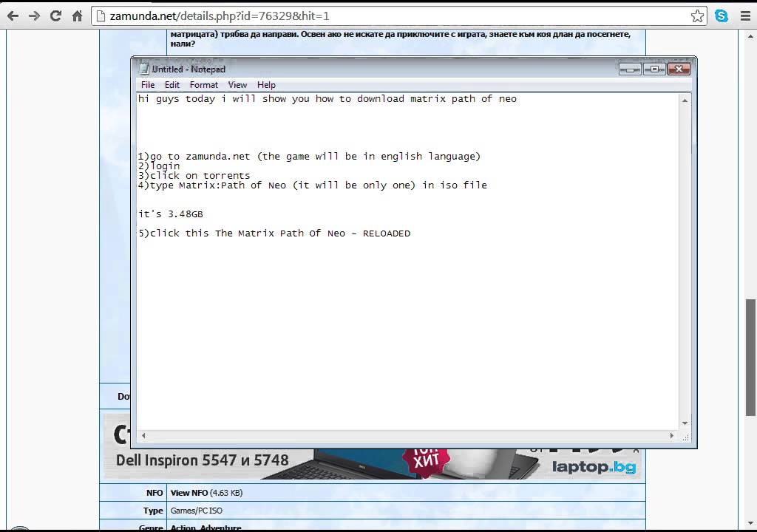Click the line '2)login' in Notepad
Screen dimensions: 757x532
159,166
